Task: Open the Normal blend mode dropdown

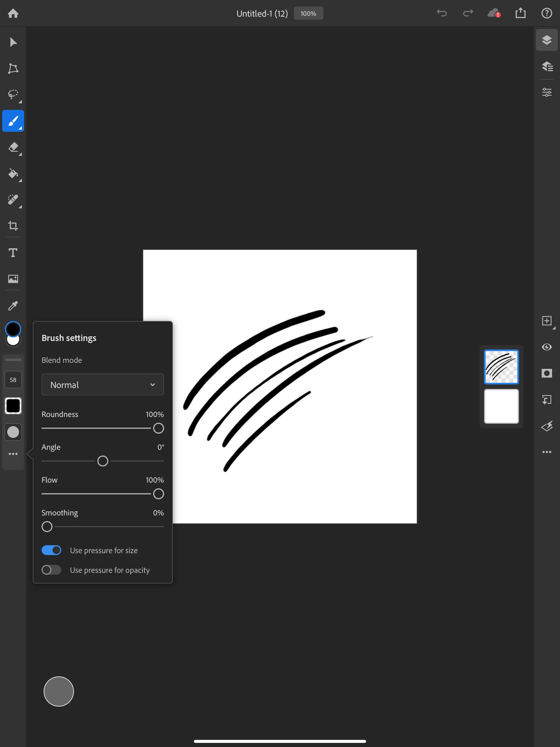Action: tap(103, 385)
